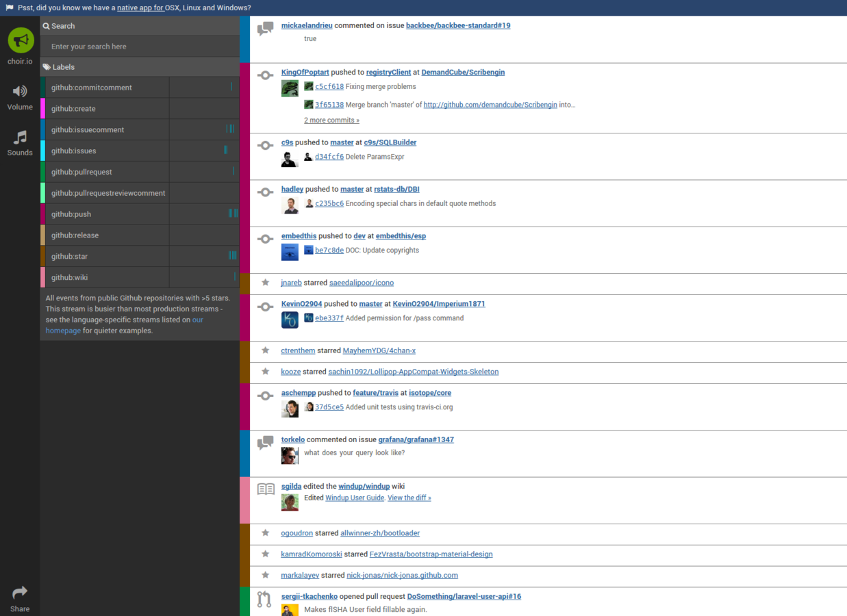The height and width of the screenshot is (616, 847).
Task: Focus the 'Enter your search here' field
Action: pyautogui.click(x=140, y=47)
